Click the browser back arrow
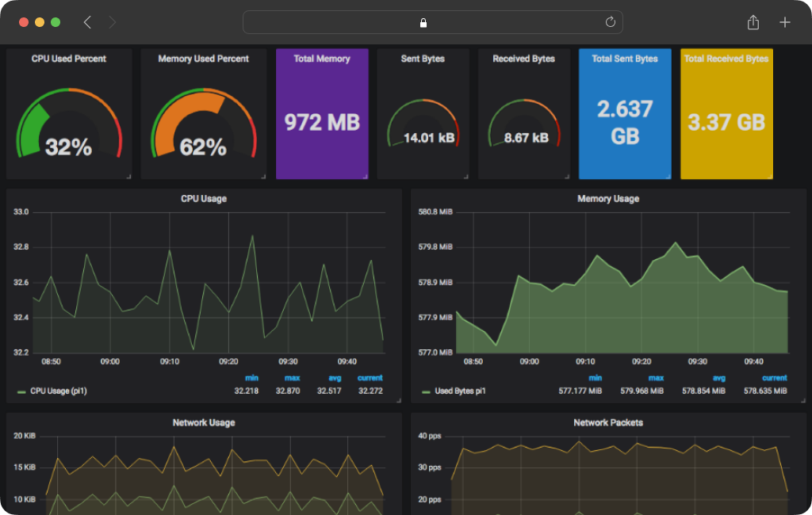 (x=87, y=22)
